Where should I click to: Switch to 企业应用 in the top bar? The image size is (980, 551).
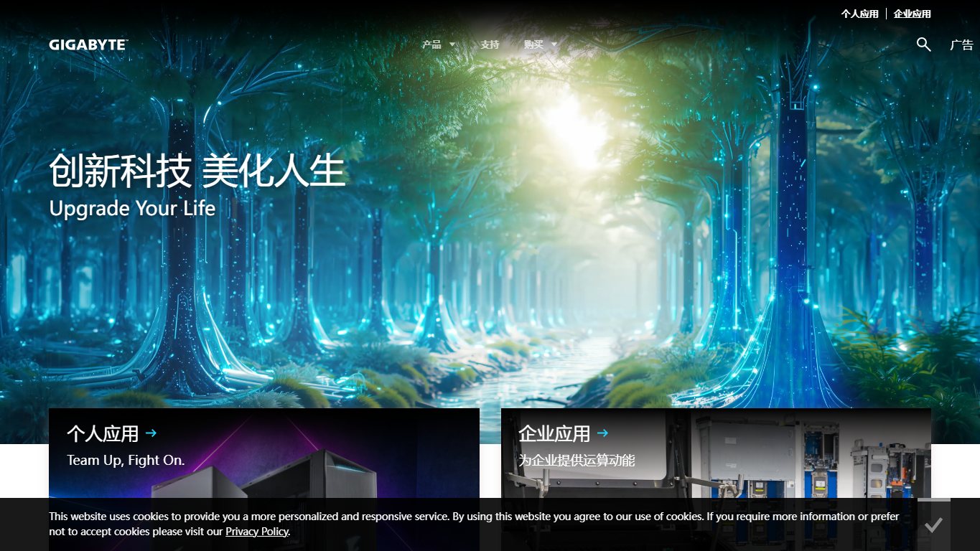[x=913, y=14]
